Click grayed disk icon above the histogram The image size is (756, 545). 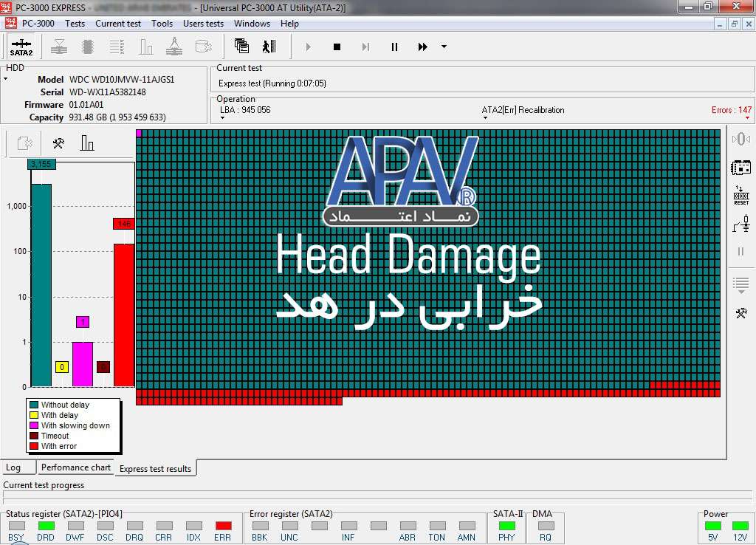[x=24, y=143]
